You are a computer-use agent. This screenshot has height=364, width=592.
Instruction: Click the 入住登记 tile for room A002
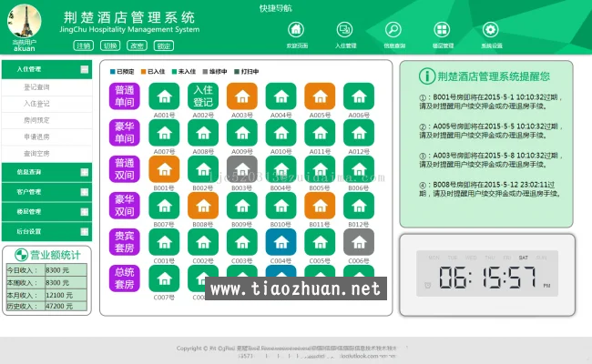pyautogui.click(x=203, y=96)
